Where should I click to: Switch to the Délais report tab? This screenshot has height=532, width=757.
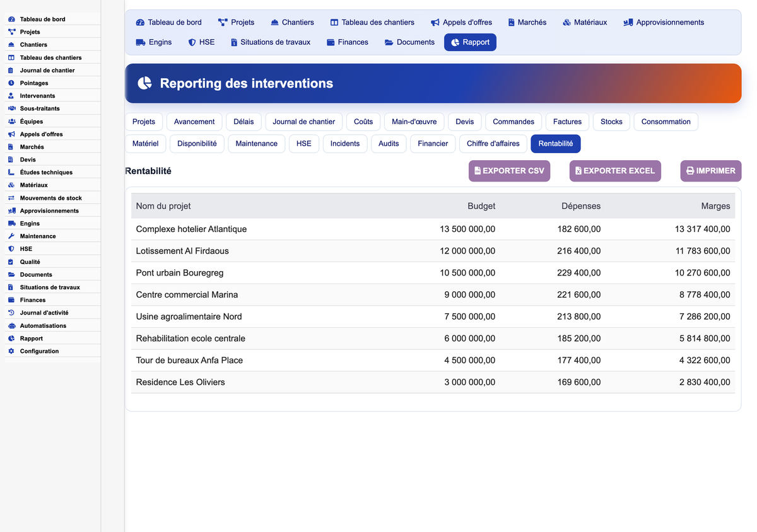click(x=244, y=122)
